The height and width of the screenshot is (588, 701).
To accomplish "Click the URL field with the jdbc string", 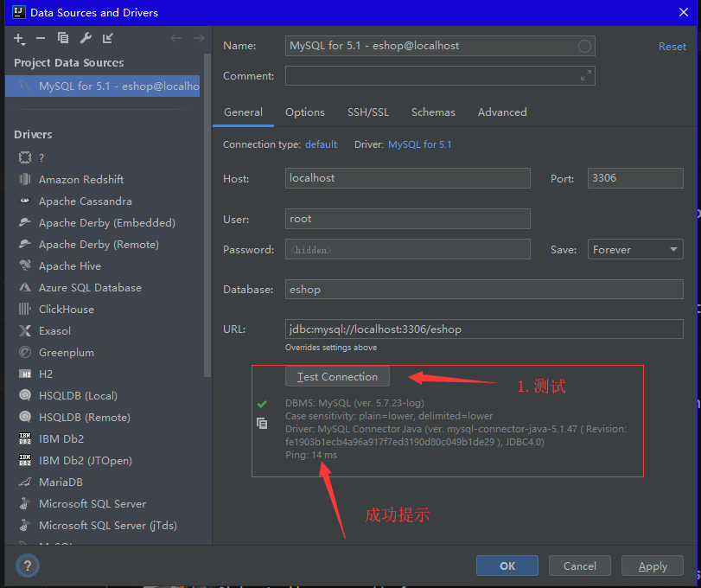I will click(x=484, y=329).
